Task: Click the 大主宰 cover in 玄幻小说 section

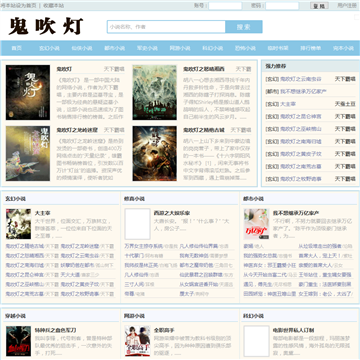Action: (18, 224)
